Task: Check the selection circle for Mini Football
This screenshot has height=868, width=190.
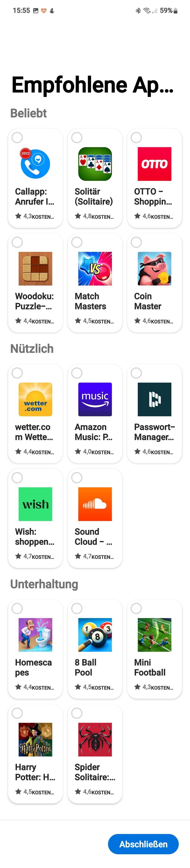Action: point(136,608)
